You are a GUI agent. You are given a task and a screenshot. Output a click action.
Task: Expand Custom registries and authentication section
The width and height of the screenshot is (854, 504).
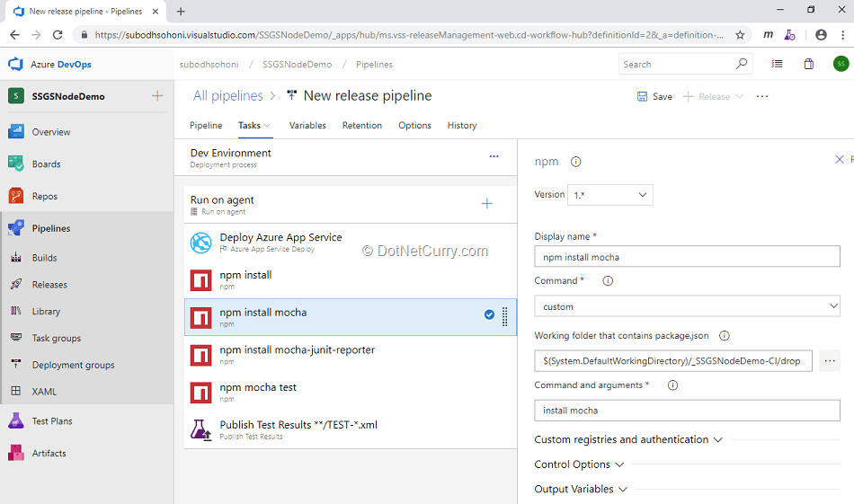click(x=628, y=439)
